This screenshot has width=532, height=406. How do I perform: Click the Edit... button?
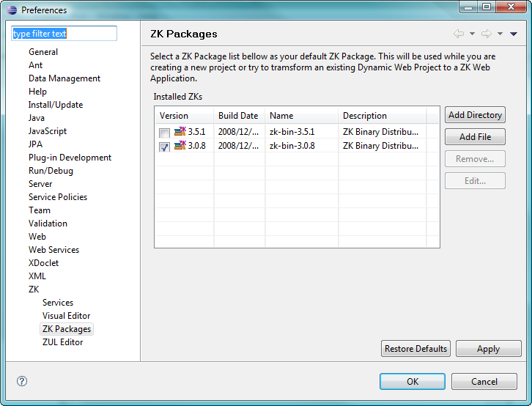(x=475, y=181)
